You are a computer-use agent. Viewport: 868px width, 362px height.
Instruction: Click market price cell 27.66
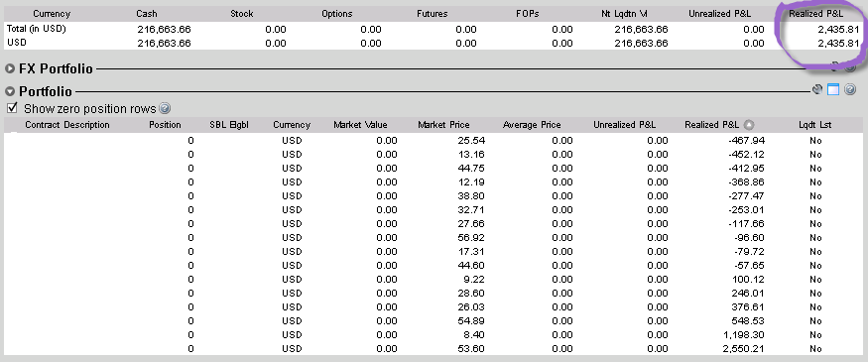point(471,223)
